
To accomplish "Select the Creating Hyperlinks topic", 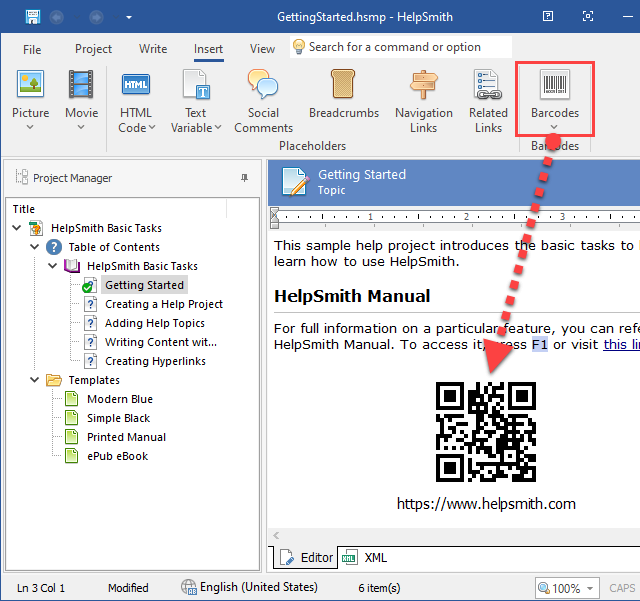I will pyautogui.click(x=155, y=361).
